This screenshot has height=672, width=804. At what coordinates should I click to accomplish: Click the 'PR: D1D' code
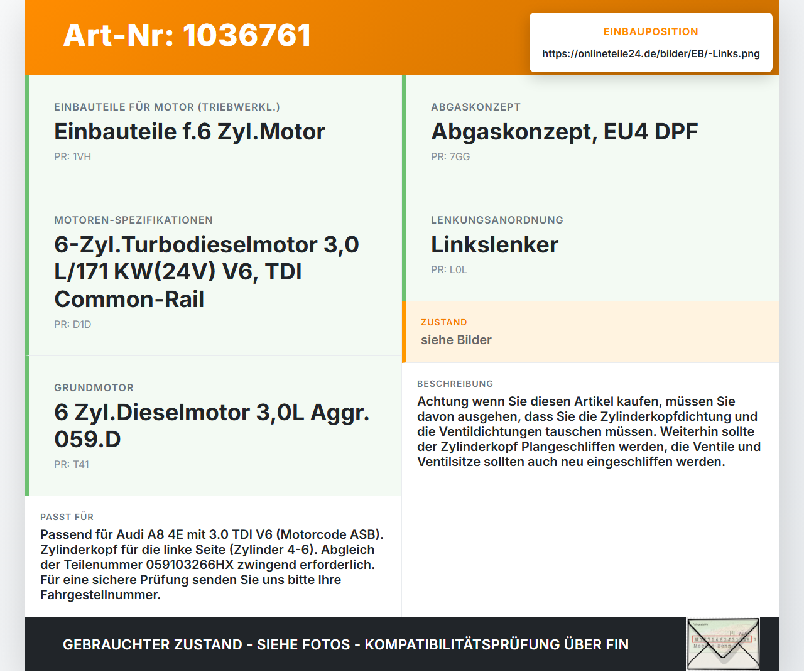pos(72,324)
